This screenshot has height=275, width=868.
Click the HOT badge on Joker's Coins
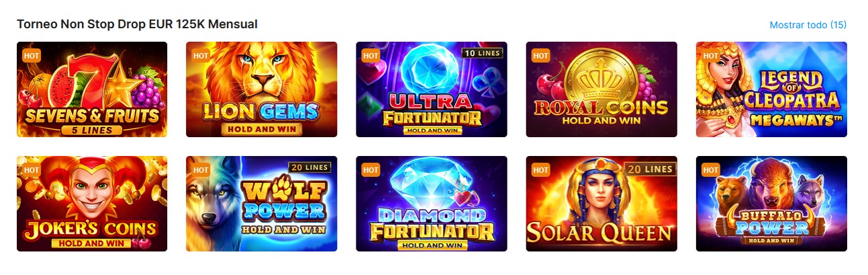click(32, 170)
